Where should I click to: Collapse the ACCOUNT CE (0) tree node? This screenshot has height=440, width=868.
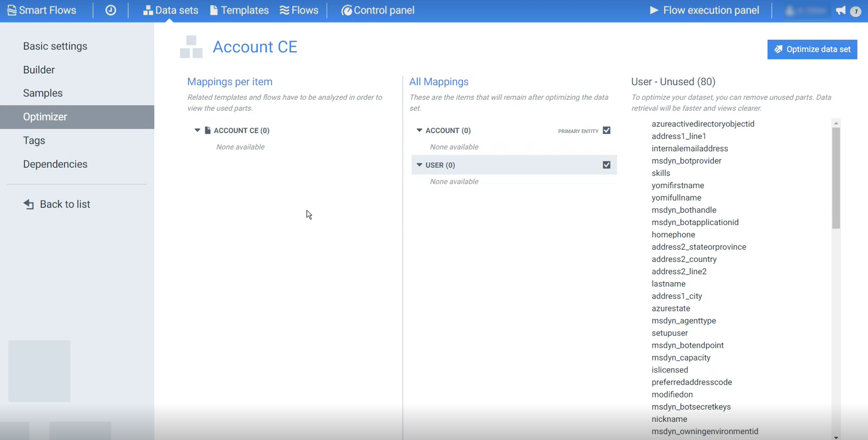197,130
